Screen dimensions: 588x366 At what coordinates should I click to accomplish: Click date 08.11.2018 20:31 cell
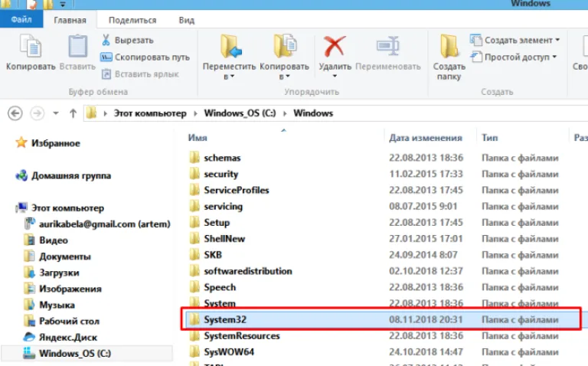426,319
